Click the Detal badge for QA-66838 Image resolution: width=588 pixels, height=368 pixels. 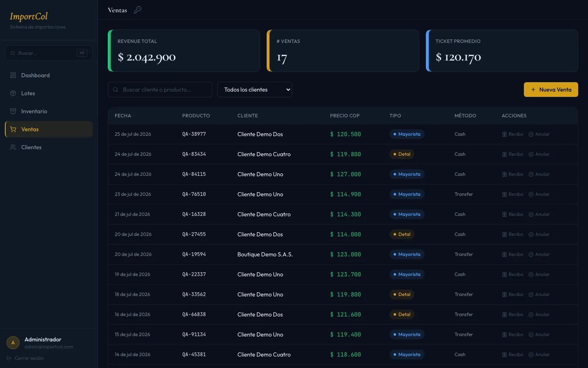(402, 314)
